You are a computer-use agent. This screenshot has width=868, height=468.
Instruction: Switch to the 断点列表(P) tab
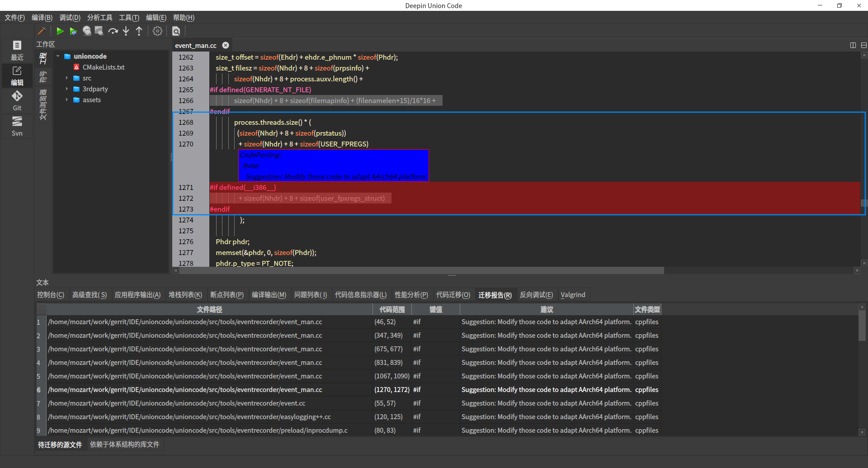[227, 295]
